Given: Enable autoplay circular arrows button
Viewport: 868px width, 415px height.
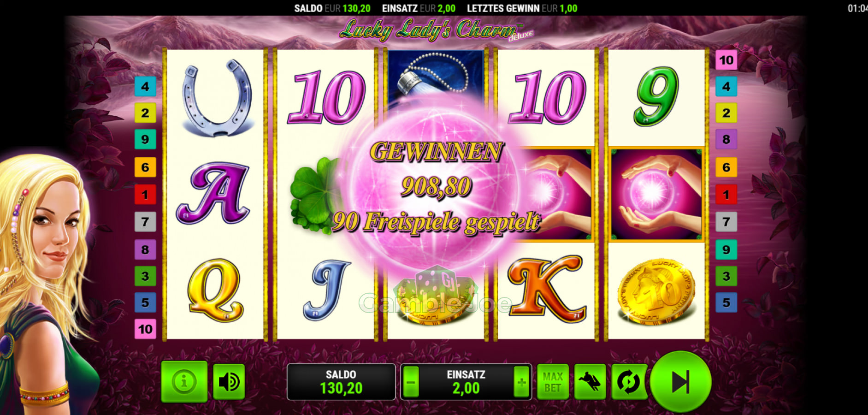Looking at the screenshot, I should click(628, 382).
